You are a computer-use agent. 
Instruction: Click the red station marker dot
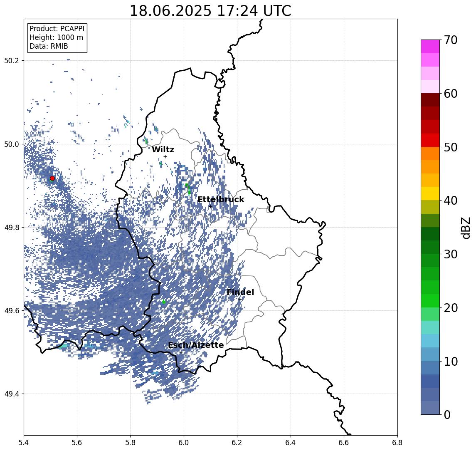52,178
